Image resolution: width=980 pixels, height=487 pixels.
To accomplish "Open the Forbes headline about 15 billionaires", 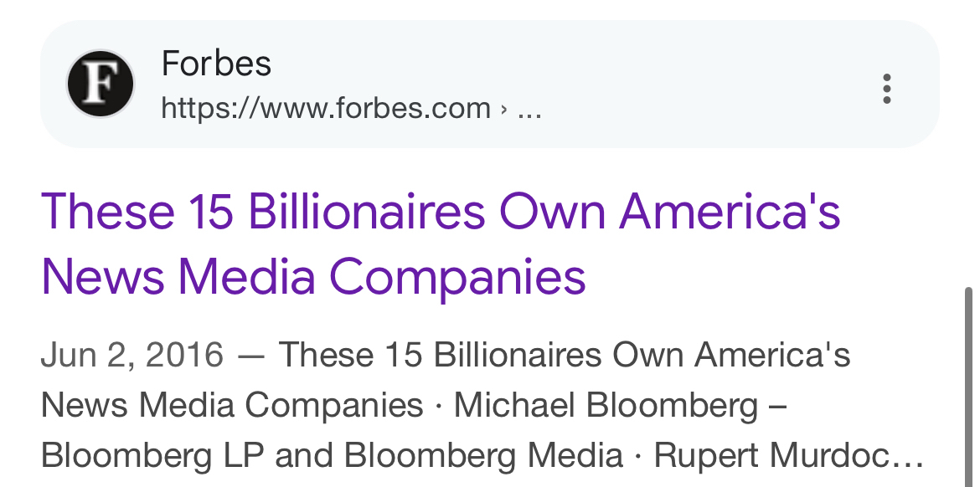I will coord(440,243).
